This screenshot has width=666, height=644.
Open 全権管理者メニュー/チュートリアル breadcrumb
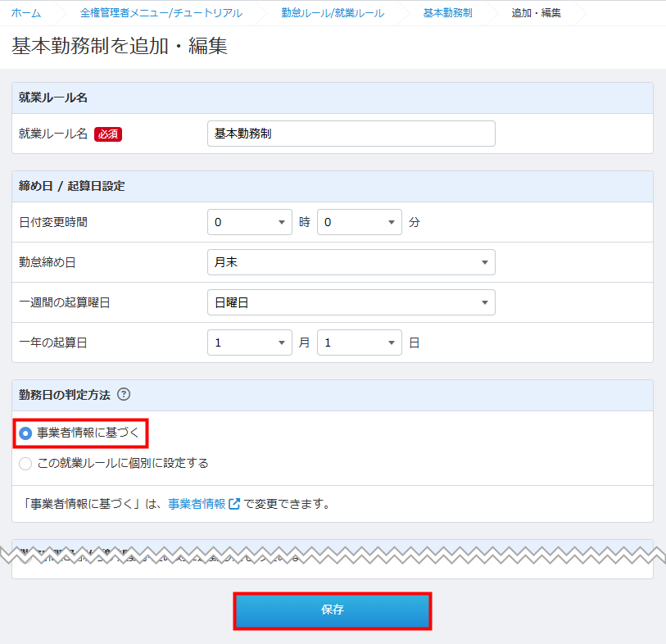[x=161, y=13]
